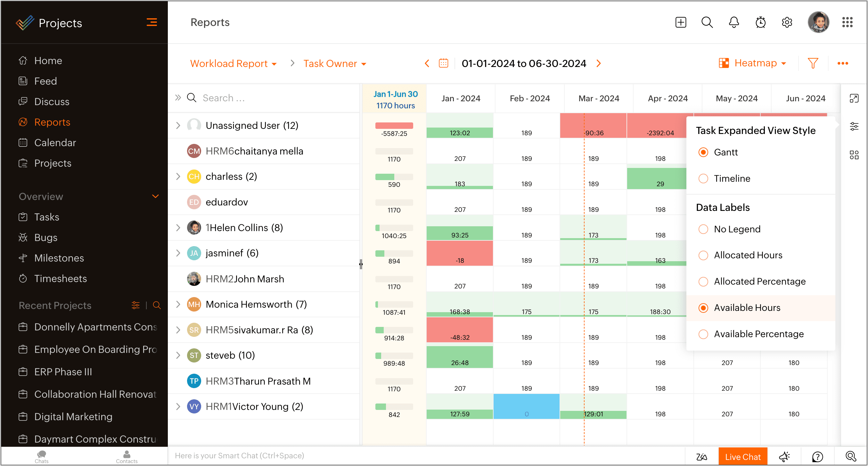Click the orange hamburger menu icon

151,22
